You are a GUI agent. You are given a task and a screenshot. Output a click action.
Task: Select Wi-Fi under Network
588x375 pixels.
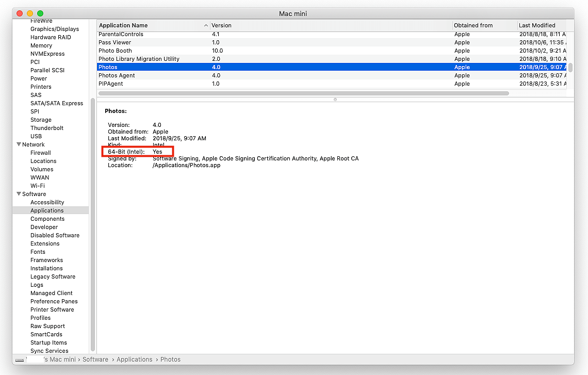point(38,186)
